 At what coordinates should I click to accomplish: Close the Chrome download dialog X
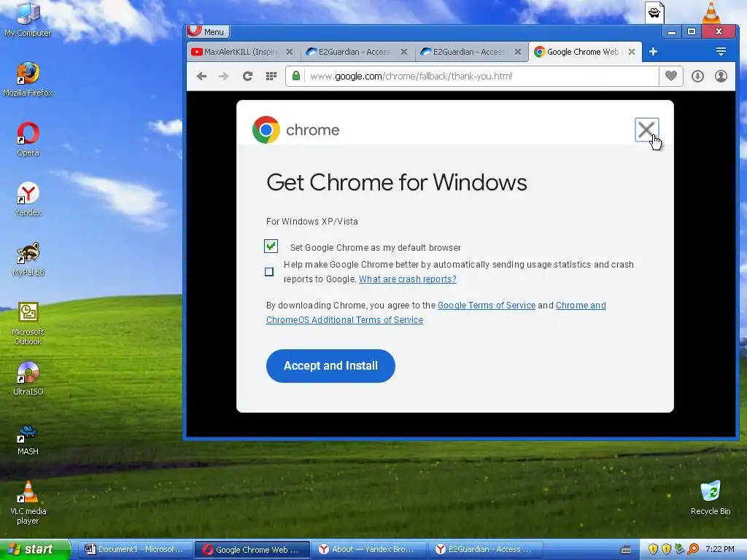[646, 130]
